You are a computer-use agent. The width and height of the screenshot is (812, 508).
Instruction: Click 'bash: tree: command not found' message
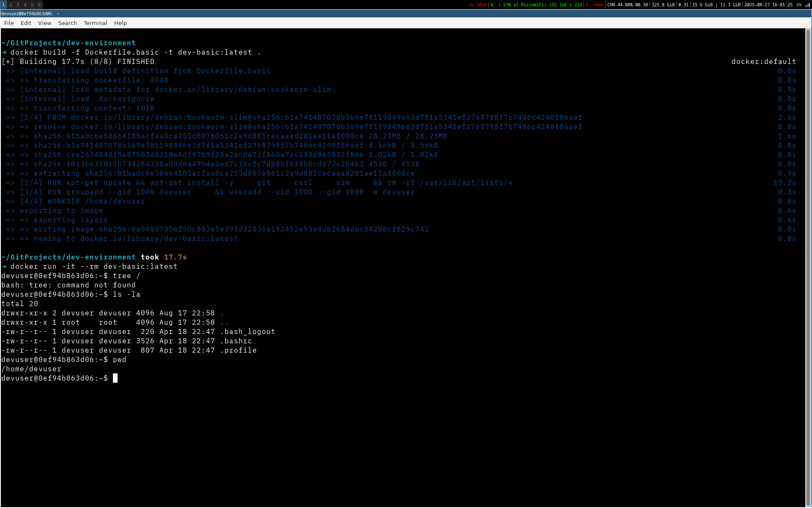(69, 285)
